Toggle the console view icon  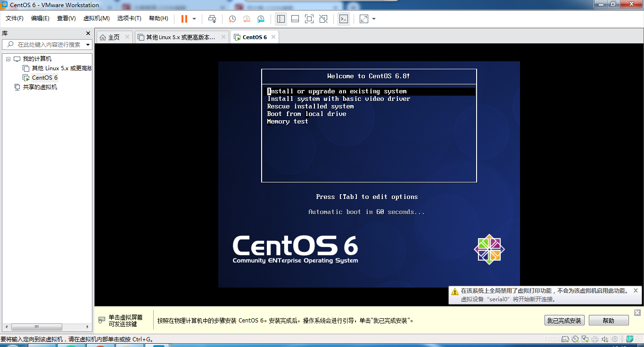click(344, 19)
